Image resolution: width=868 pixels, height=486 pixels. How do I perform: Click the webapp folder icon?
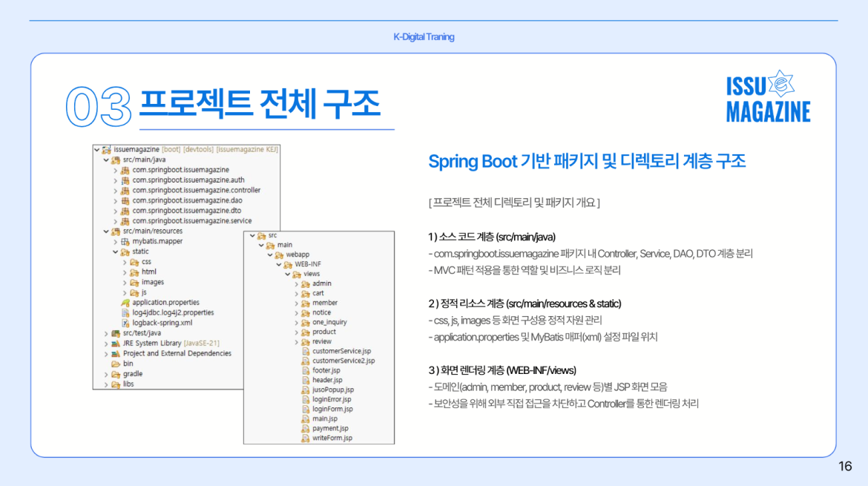[279, 255]
